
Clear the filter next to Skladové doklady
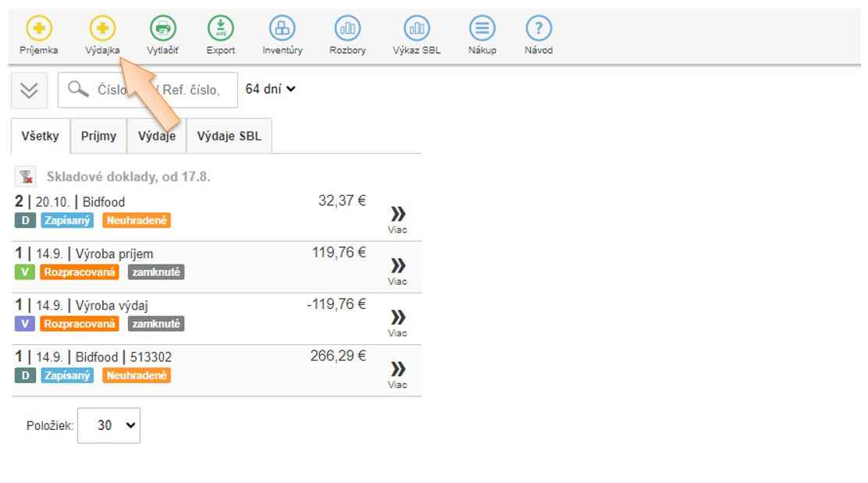click(27, 177)
